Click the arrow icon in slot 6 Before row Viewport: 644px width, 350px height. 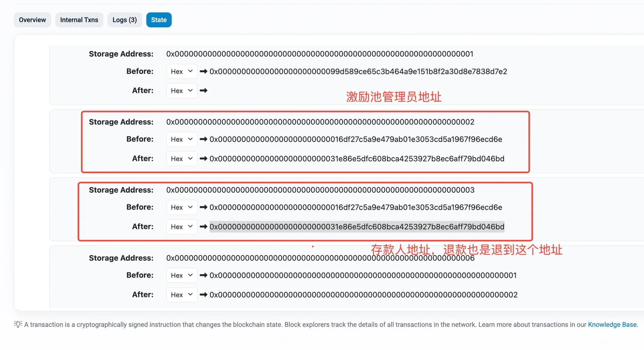point(203,275)
